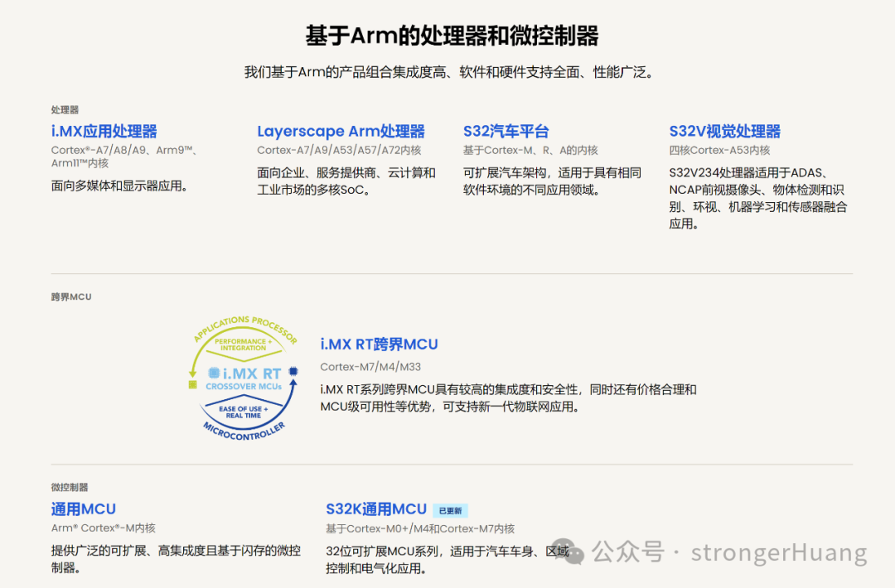This screenshot has width=895, height=588.
Task: Click the i.MX RT跨界MCU heading link
Action: (x=379, y=344)
